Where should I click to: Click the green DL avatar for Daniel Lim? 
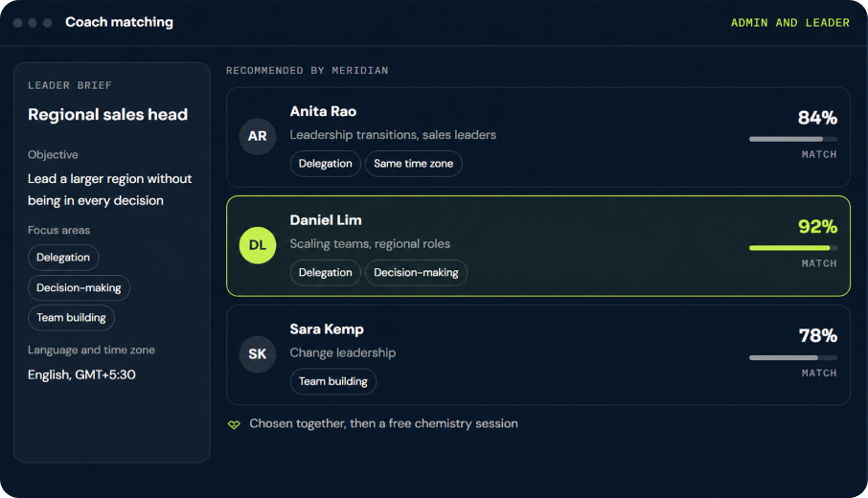coord(258,245)
